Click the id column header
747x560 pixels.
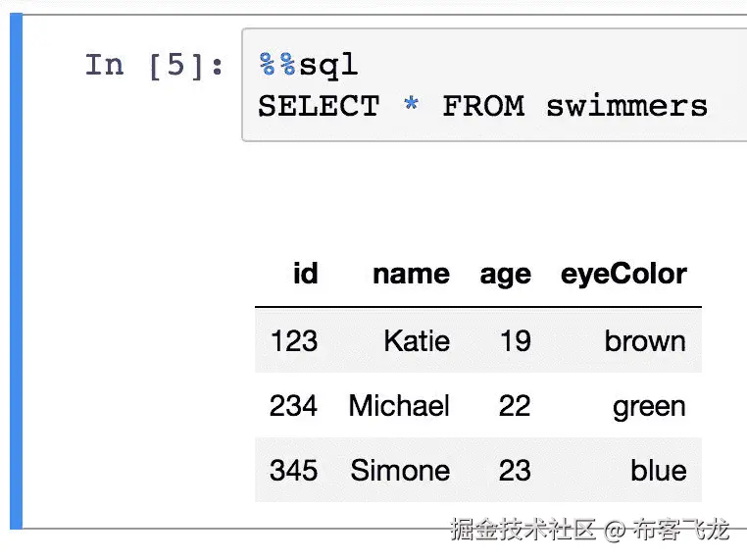tap(305, 274)
